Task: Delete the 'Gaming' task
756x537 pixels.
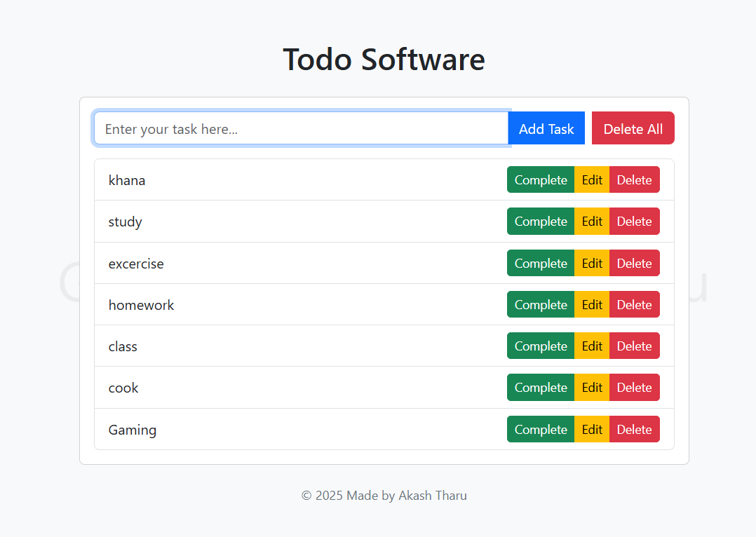Action: 634,429
